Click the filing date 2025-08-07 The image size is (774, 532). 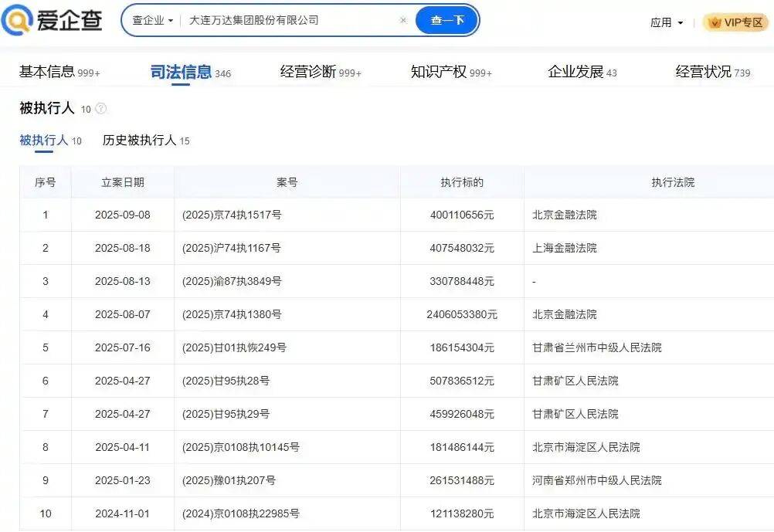tap(122, 314)
